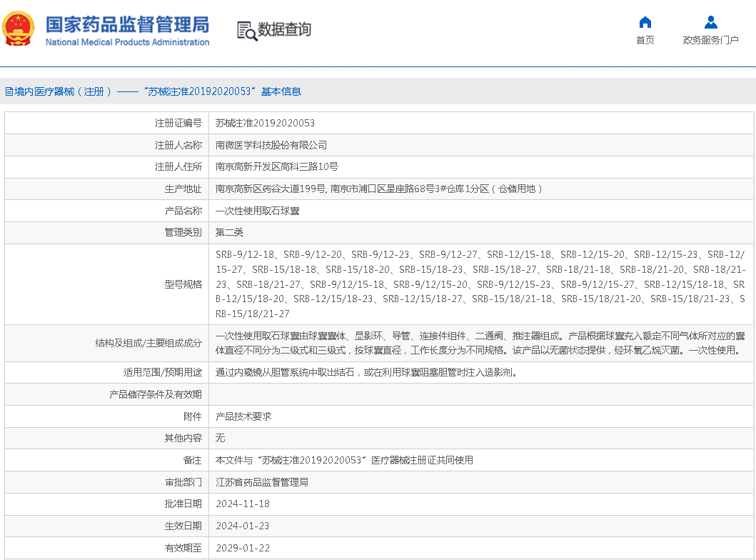Select expiry date 2029-01-22

243,548
